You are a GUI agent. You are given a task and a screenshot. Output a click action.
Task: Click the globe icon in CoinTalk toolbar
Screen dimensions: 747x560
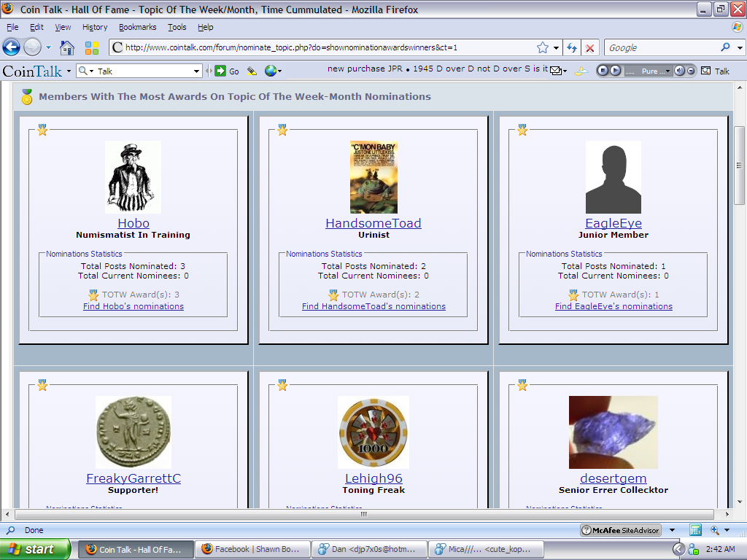271,71
